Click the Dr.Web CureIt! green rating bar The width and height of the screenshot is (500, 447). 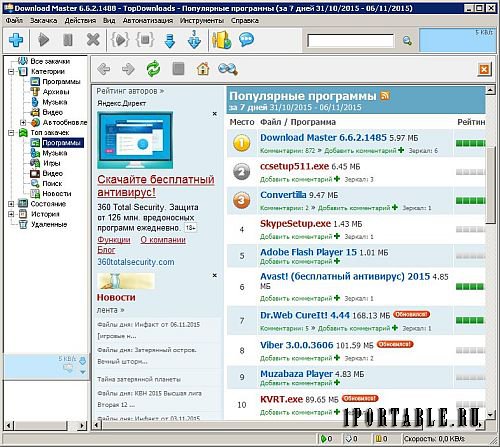[470, 320]
